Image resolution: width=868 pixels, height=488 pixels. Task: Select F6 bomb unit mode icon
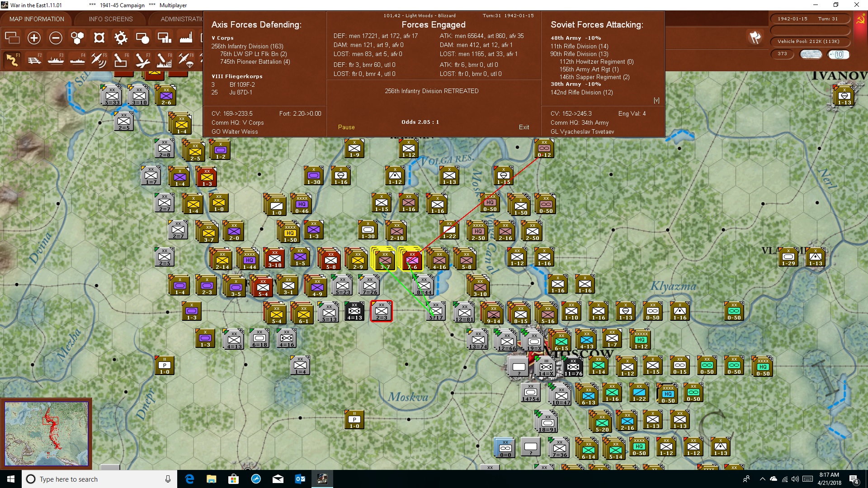pos(121,60)
